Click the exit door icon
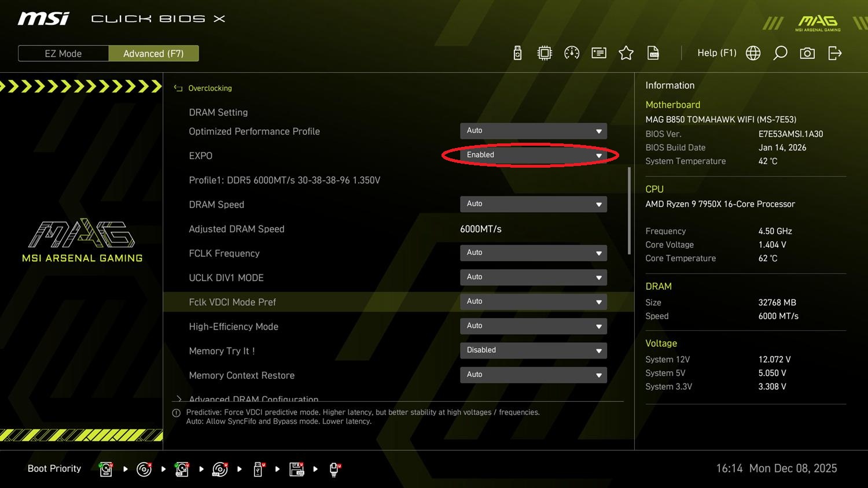868x488 pixels. coord(834,53)
